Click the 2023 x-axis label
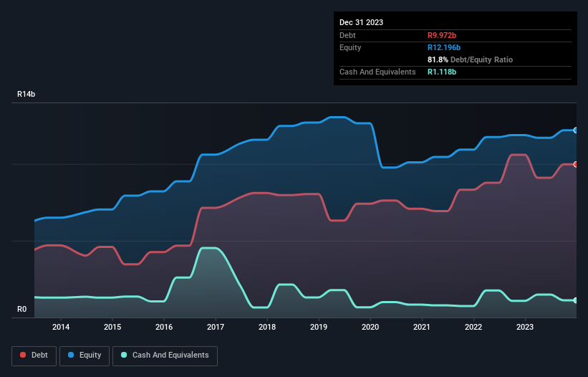Screen dimensions: 588x377 525,327
